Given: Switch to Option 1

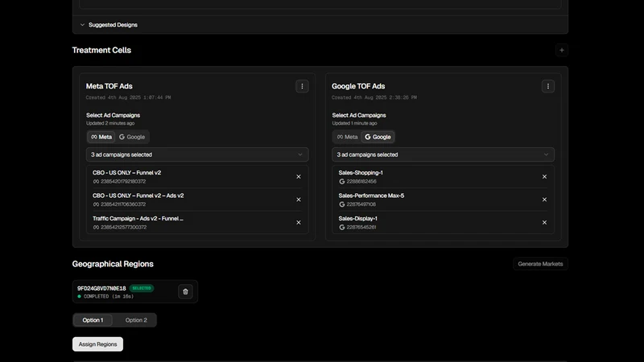Looking at the screenshot, I should (93, 320).
